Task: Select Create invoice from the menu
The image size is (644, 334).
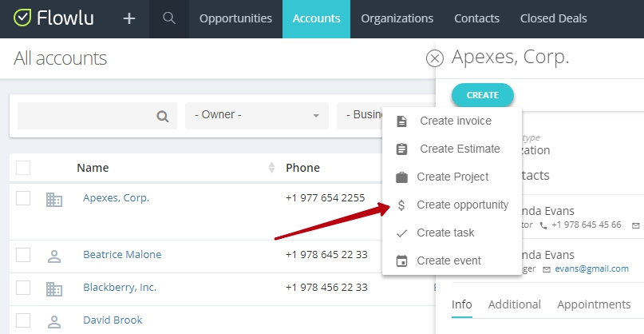Action: click(x=452, y=121)
